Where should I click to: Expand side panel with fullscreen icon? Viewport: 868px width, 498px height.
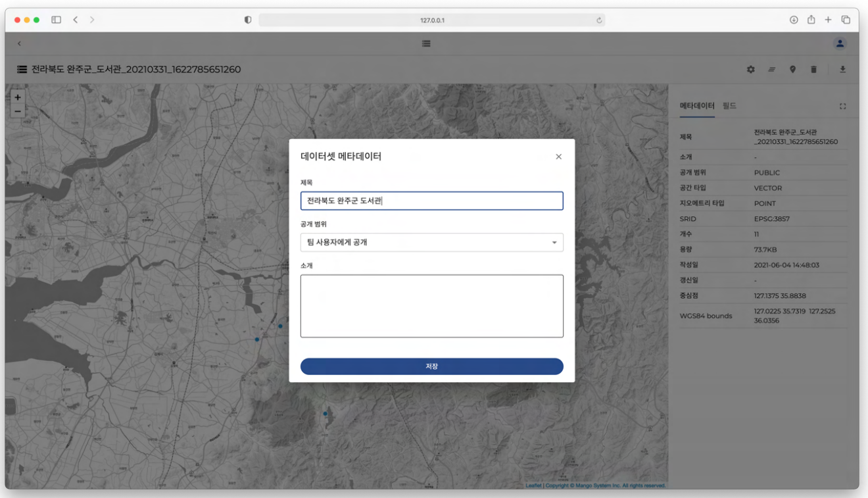coord(842,107)
